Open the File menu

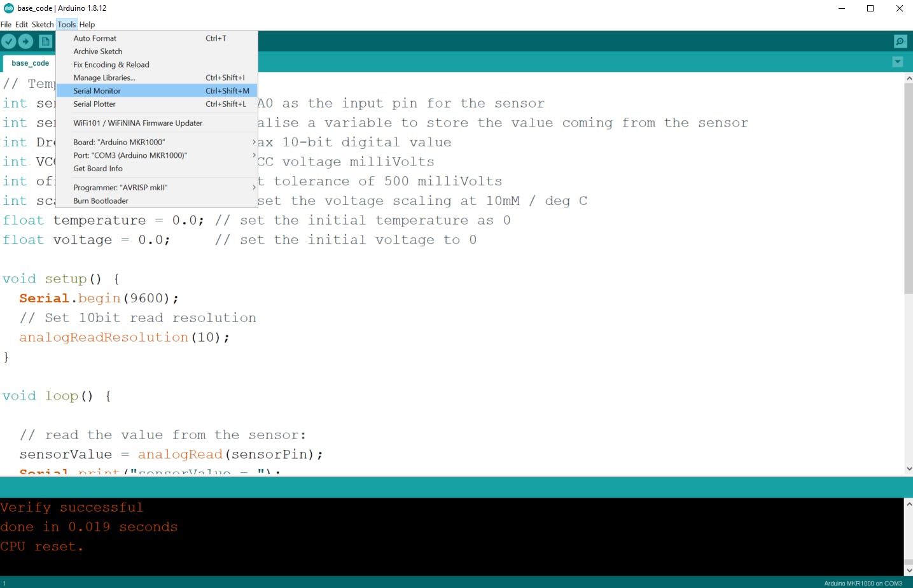pos(6,24)
